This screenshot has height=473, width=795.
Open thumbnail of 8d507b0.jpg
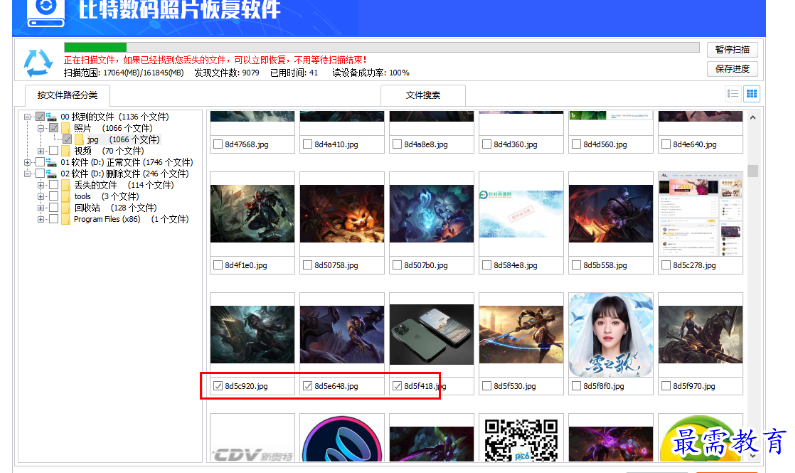pos(431,213)
